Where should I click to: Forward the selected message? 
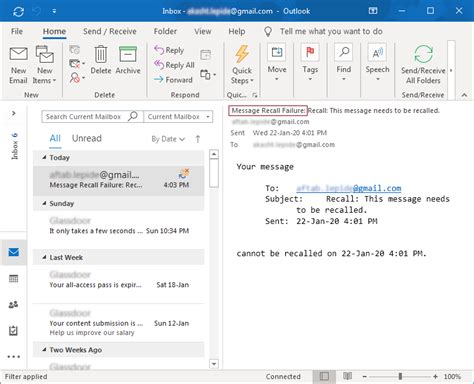[173, 80]
